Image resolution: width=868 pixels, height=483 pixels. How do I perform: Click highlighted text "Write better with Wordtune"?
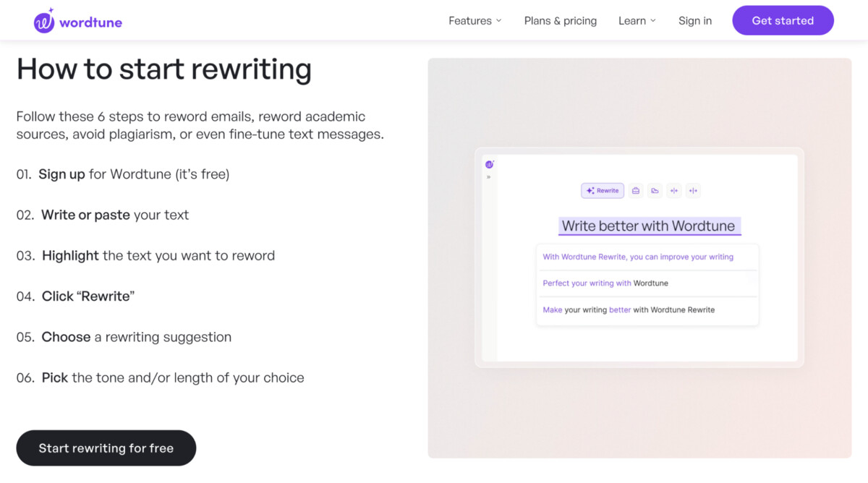coord(649,226)
